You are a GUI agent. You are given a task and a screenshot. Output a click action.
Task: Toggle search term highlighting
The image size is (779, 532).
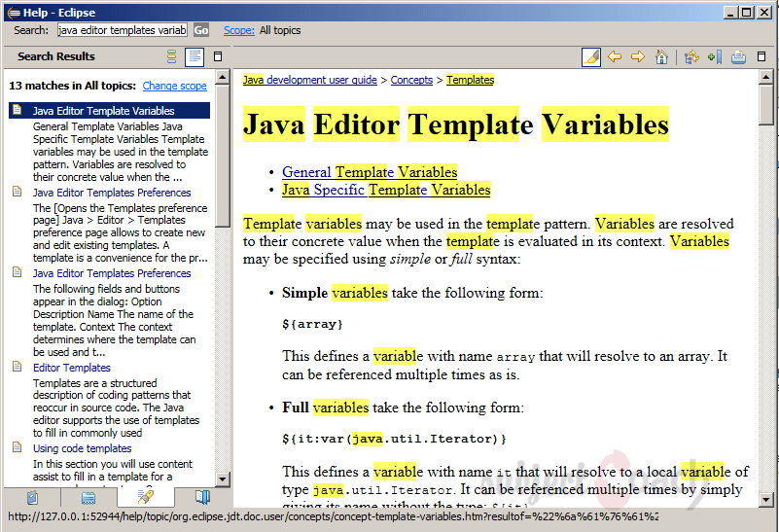click(x=590, y=57)
